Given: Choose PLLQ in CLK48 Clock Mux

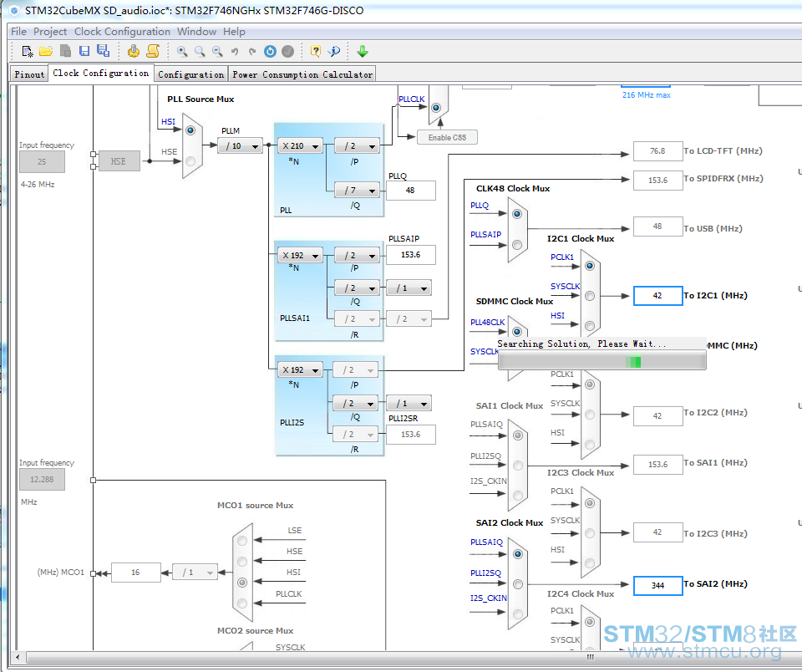Looking at the screenshot, I should [517, 214].
